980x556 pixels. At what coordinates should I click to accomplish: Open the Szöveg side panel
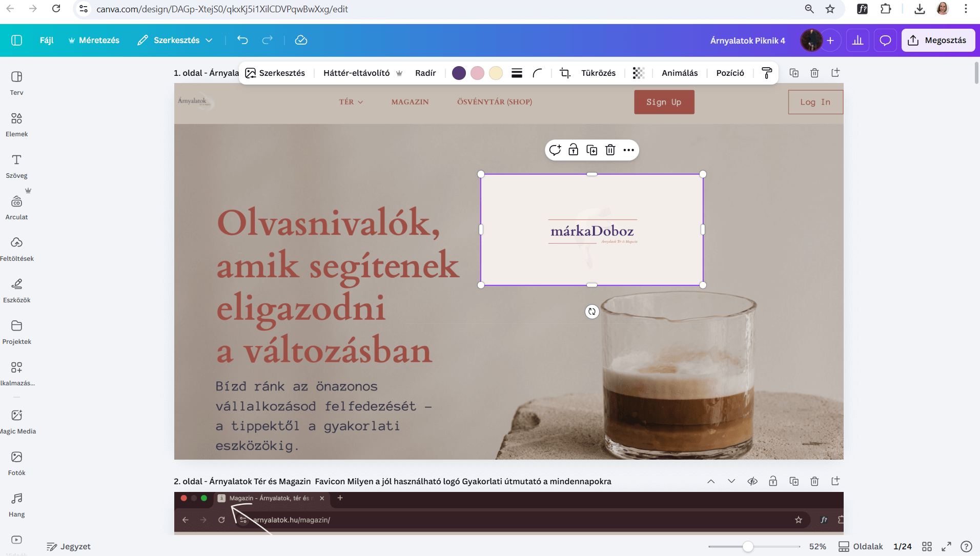pyautogui.click(x=16, y=166)
